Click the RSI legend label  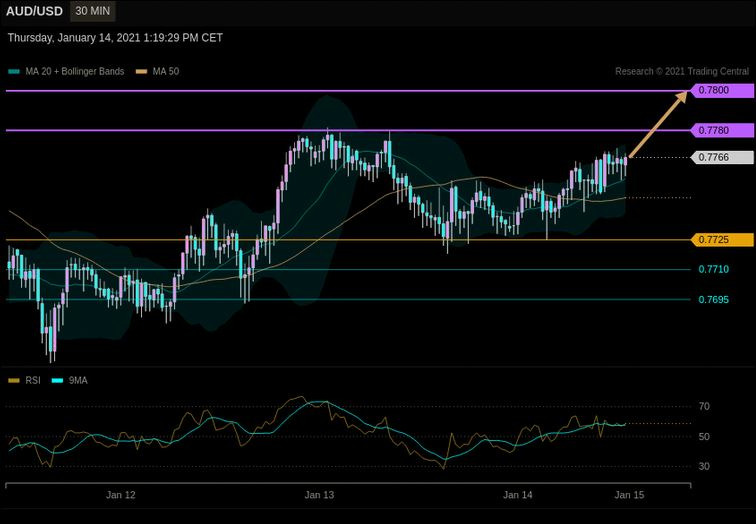coord(33,380)
